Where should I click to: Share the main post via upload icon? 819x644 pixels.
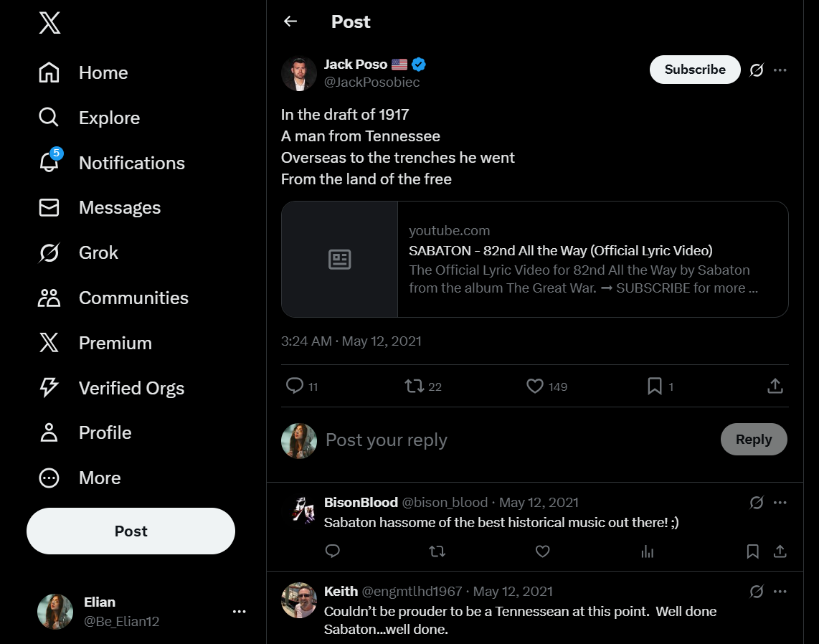point(775,387)
